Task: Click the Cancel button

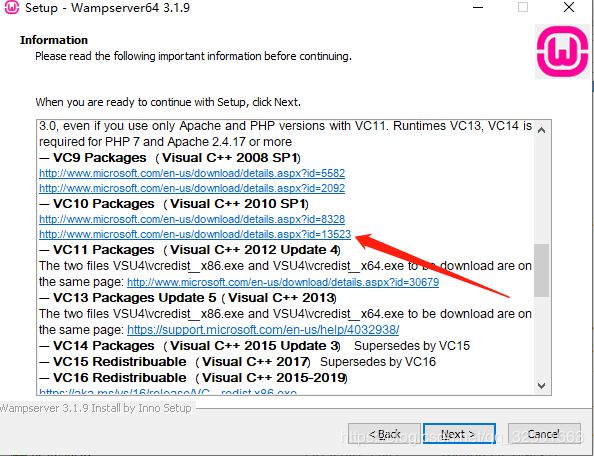Action: 544,434
